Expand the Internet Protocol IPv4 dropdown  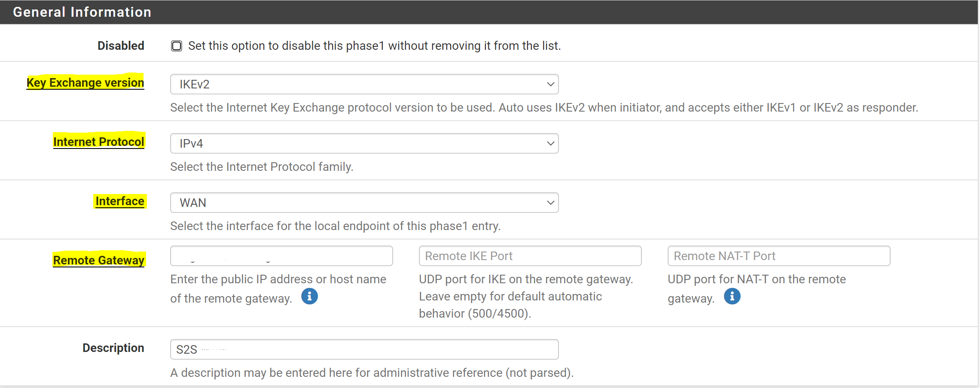(x=363, y=143)
